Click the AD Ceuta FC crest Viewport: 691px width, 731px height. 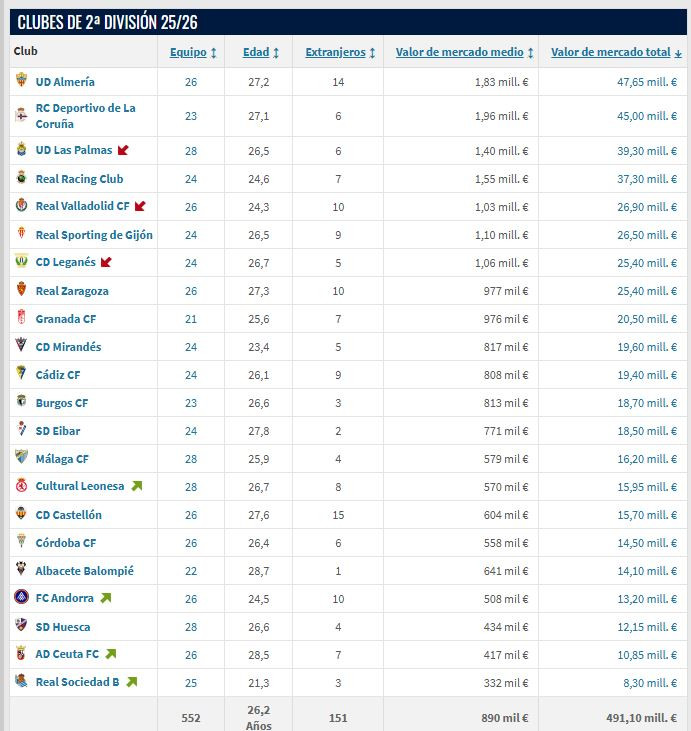pos(21,653)
